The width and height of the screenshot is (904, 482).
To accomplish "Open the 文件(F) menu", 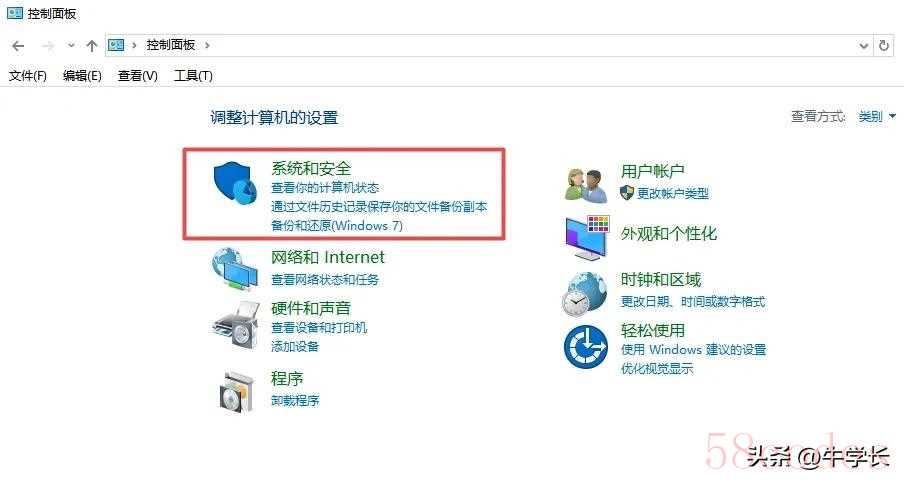I will (x=28, y=76).
